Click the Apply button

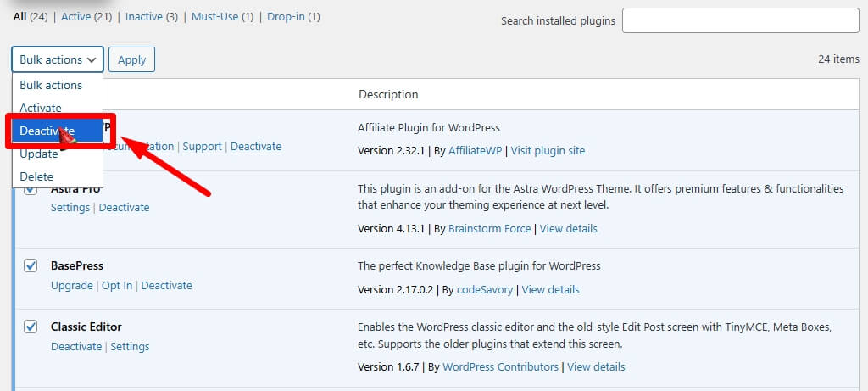131,59
